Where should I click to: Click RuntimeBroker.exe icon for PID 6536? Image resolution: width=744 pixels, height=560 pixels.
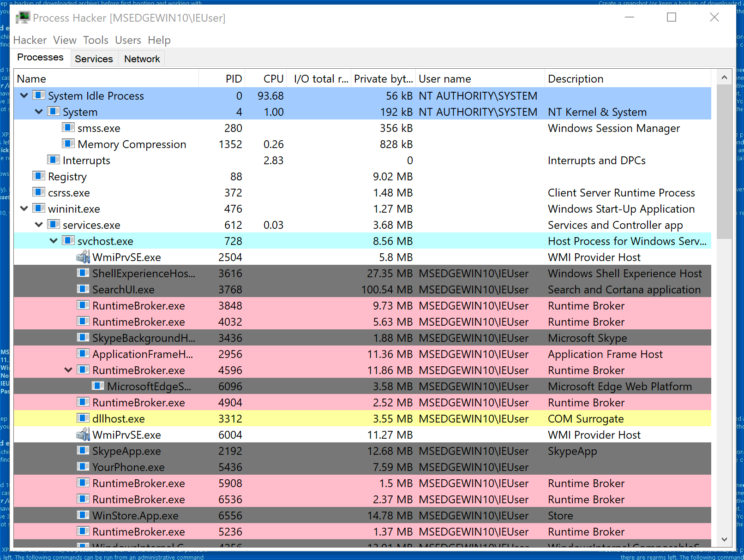click(x=83, y=499)
